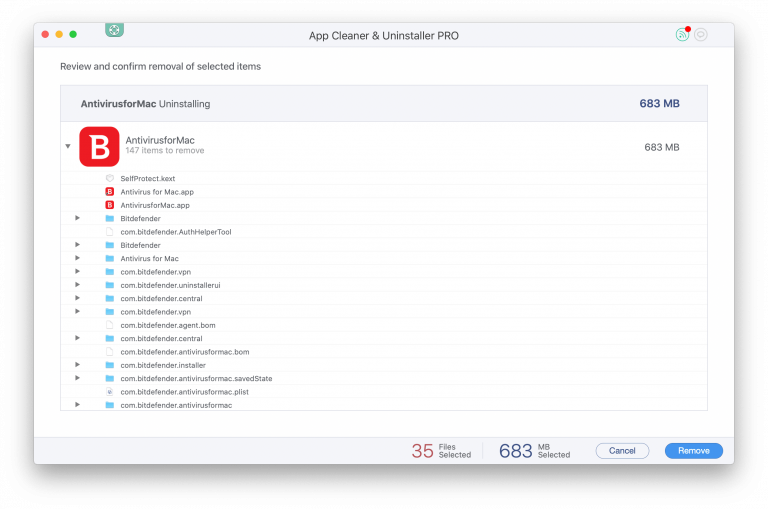The height and width of the screenshot is (509, 768).
Task: Click the '35 Files Selected' counter
Action: 441,451
